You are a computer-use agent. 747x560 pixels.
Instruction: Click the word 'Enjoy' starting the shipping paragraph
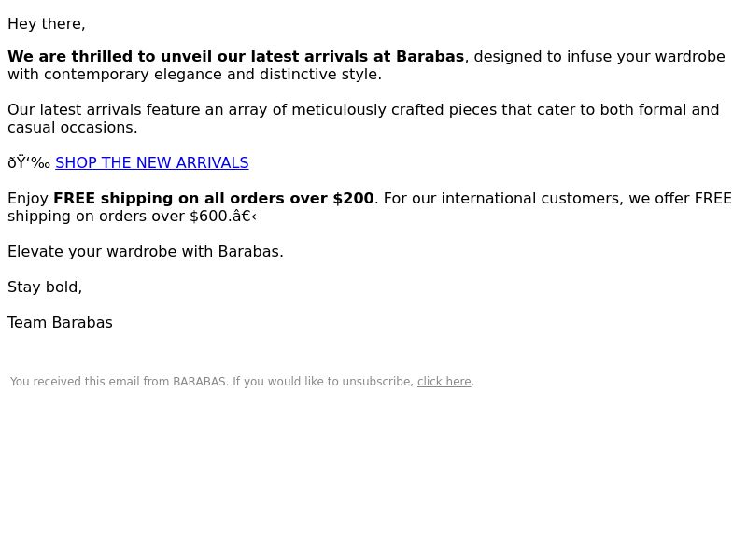click(x=28, y=198)
